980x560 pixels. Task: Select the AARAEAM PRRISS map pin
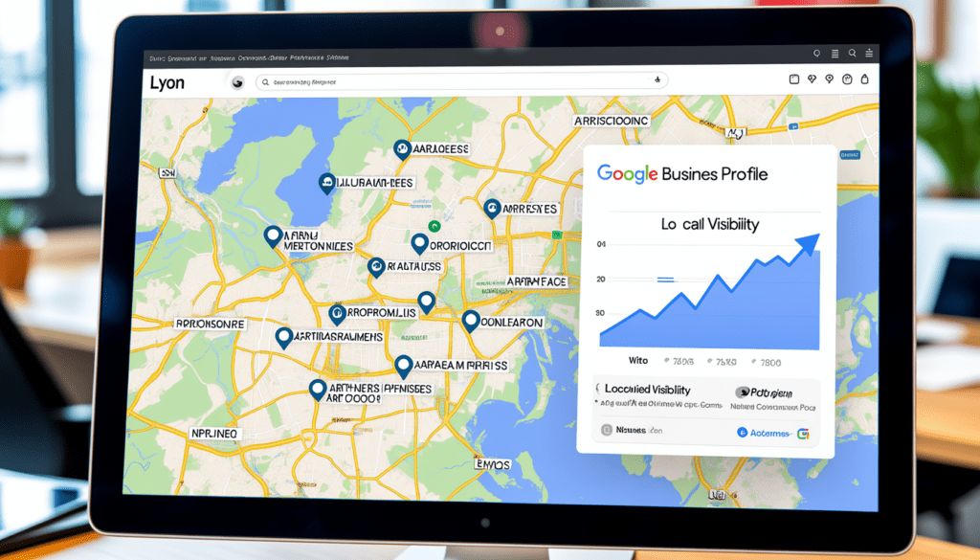pos(404,367)
